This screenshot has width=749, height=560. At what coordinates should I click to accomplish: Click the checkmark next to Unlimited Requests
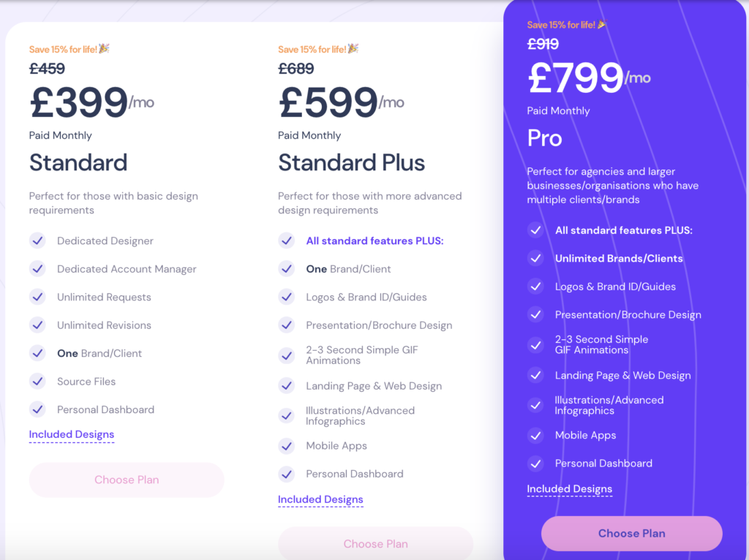pos(37,297)
